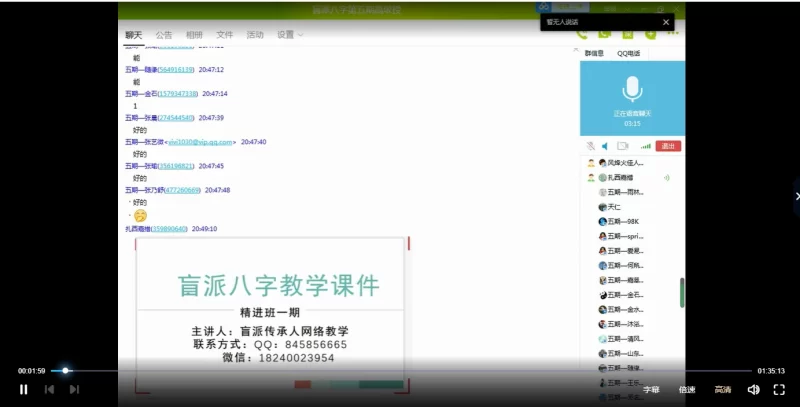Click the large microphone voice chat icon
This screenshot has width=800, height=407.
tap(632, 88)
